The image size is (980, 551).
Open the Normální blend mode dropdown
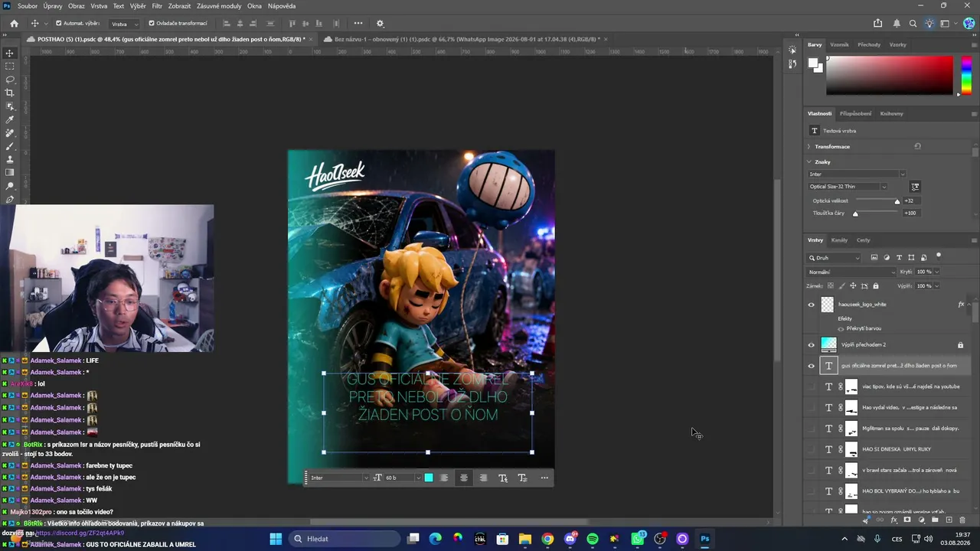851,272
